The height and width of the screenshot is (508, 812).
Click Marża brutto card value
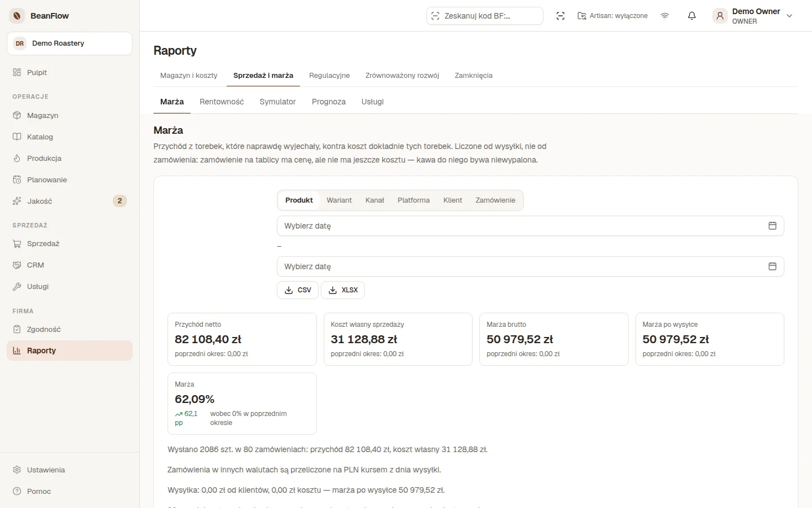520,339
